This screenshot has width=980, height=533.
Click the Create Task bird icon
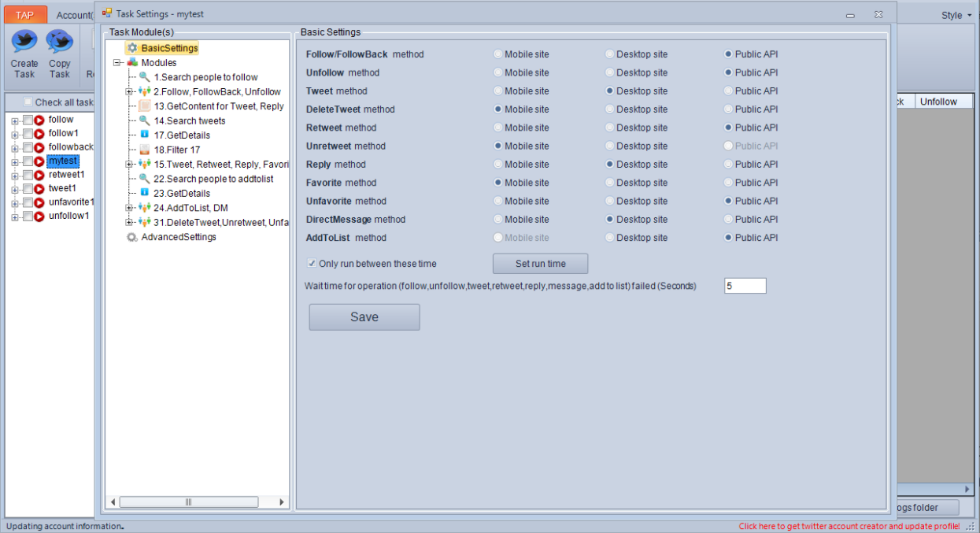pos(24,41)
